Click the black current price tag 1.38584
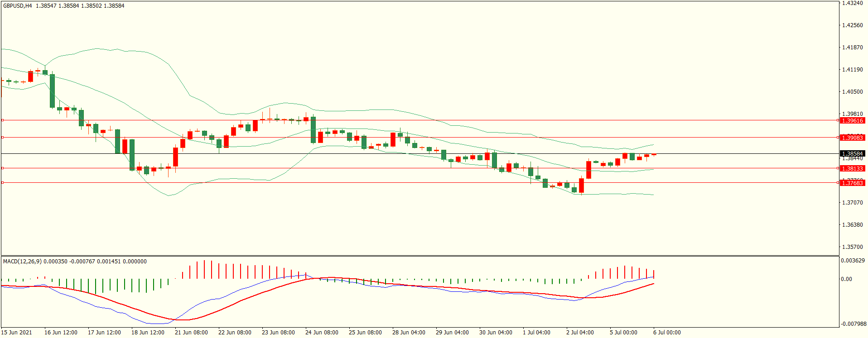Screen dimensions: 868x338 point(852,154)
